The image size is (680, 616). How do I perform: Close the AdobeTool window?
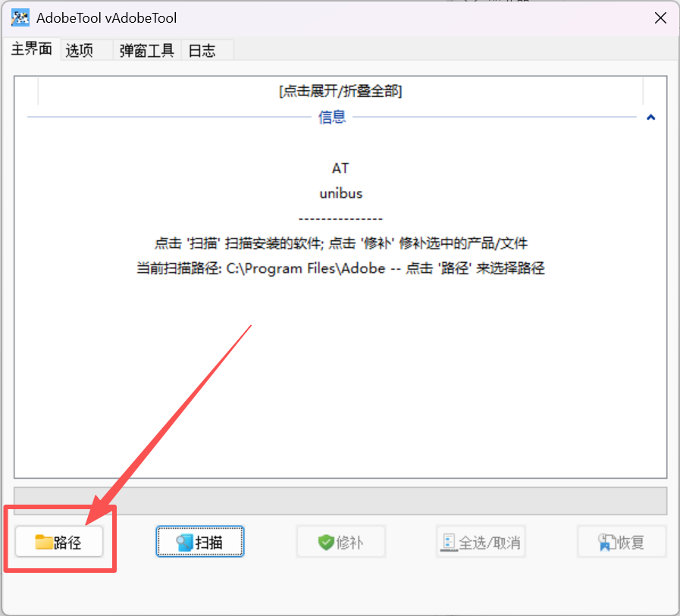pos(660,17)
